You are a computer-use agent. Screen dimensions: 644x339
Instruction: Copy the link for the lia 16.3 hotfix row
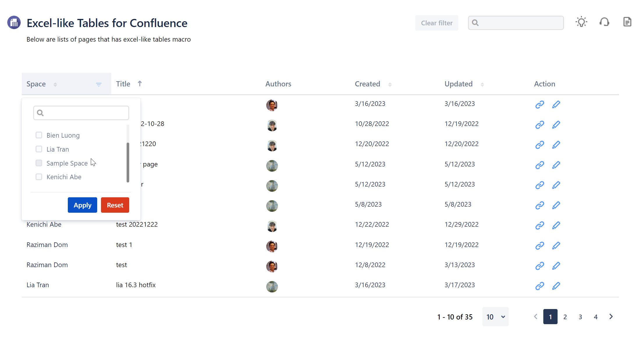540,285
